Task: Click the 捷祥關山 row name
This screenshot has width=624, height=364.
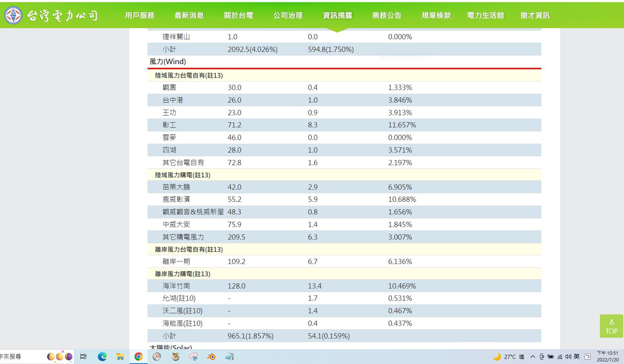Action: coord(176,37)
